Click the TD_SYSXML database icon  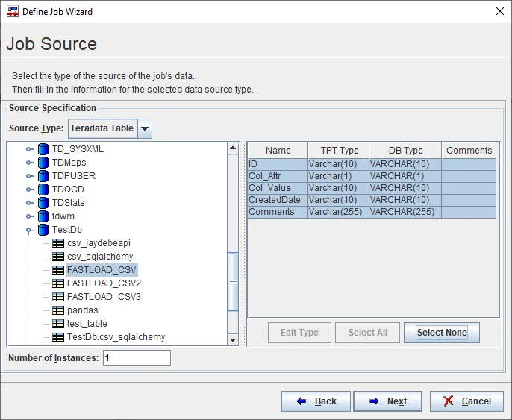tap(43, 149)
